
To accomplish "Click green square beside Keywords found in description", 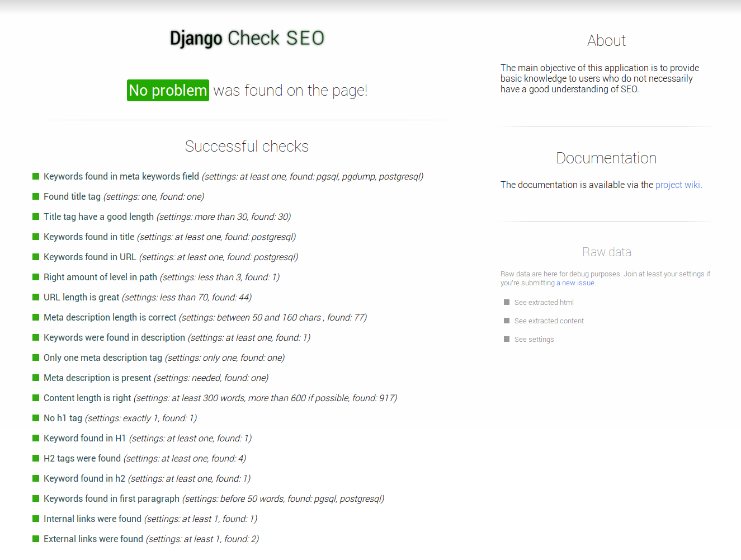I will pos(36,337).
